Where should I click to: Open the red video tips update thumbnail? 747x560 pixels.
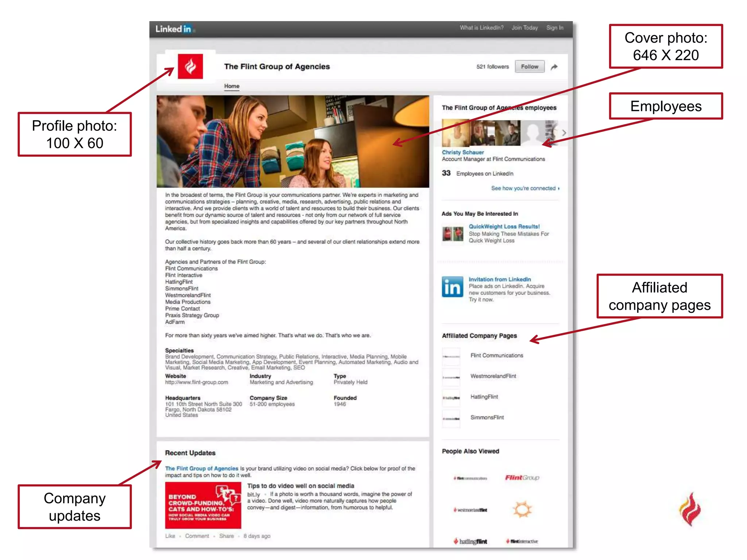203,505
